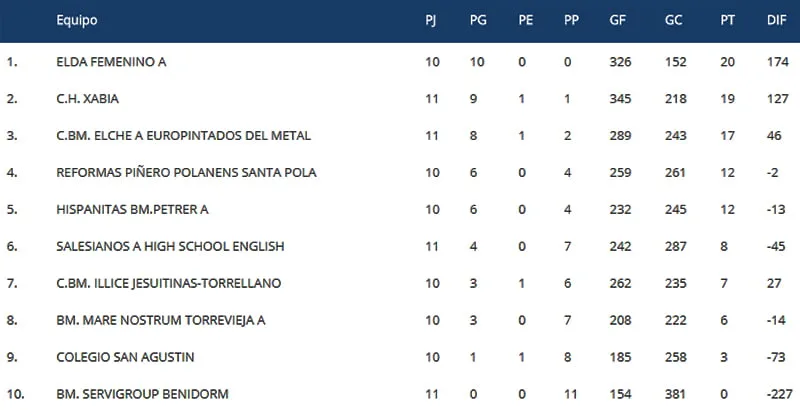Click the PE column header
This screenshot has height=410, width=800.
coord(525,21)
